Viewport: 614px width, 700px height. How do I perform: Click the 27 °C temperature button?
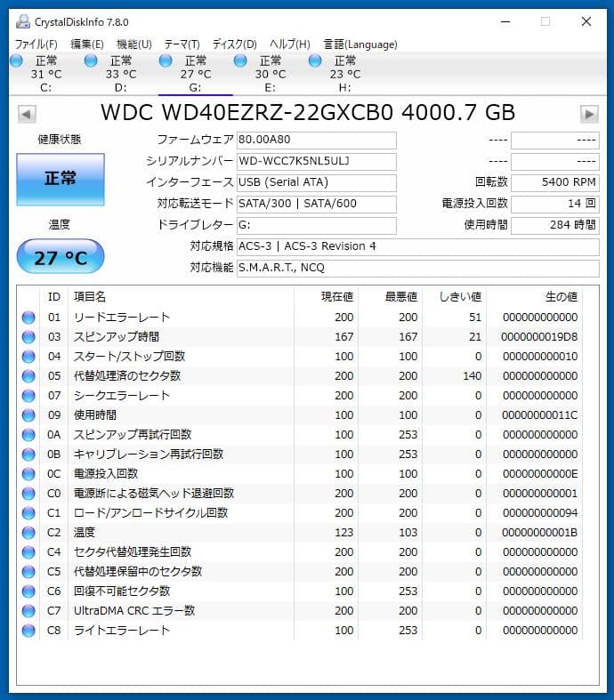tap(61, 257)
